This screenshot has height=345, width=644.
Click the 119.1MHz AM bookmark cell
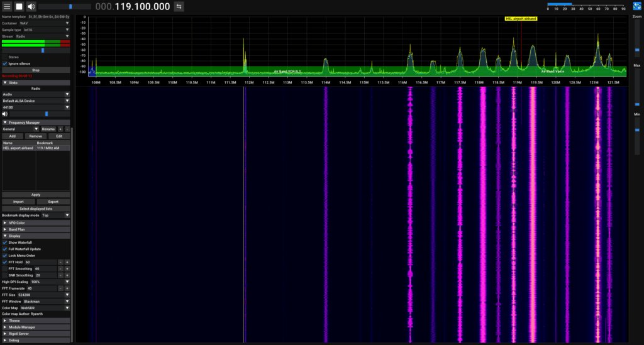tap(48, 148)
